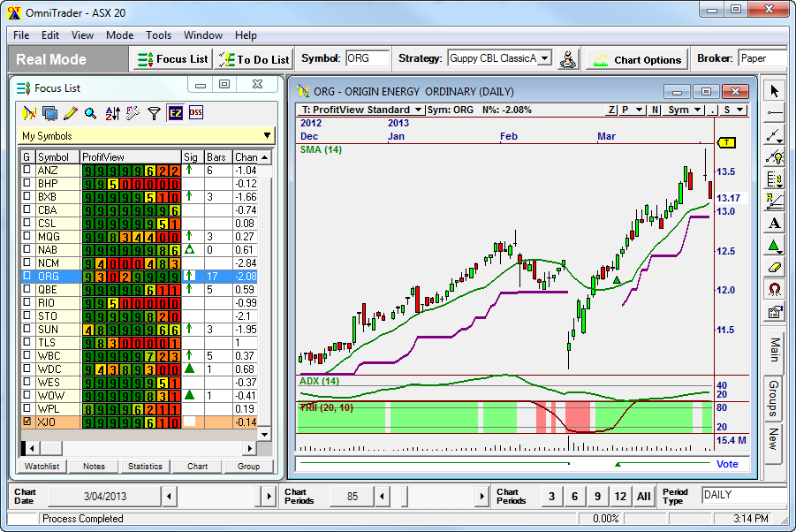796x532 pixels.
Task: Open the Edit menu
Action: pos(50,35)
